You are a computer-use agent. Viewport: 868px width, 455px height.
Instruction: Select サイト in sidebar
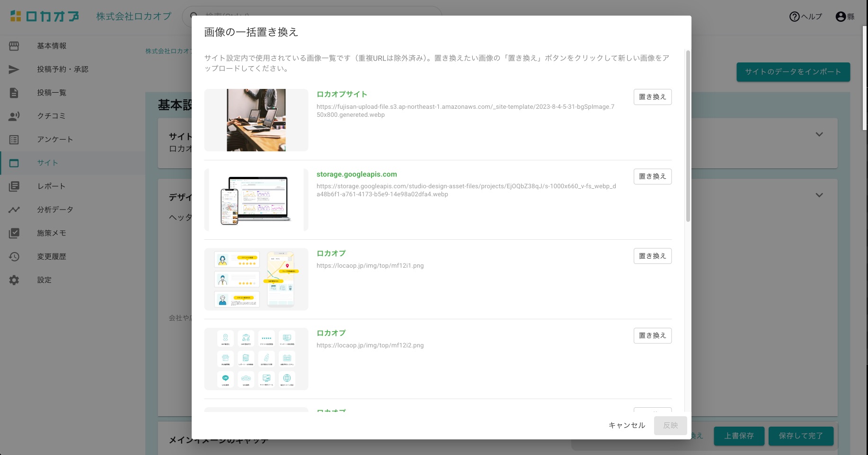click(73, 163)
